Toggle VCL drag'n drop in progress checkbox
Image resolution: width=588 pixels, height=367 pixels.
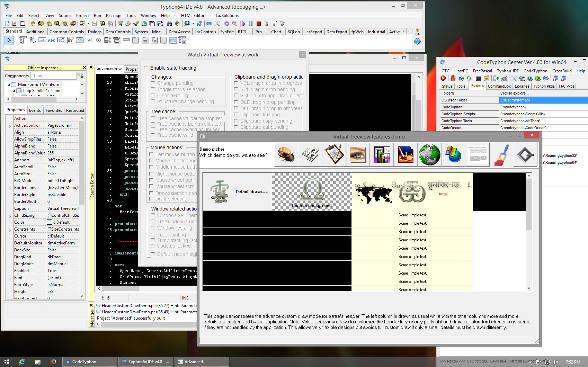coord(236,83)
